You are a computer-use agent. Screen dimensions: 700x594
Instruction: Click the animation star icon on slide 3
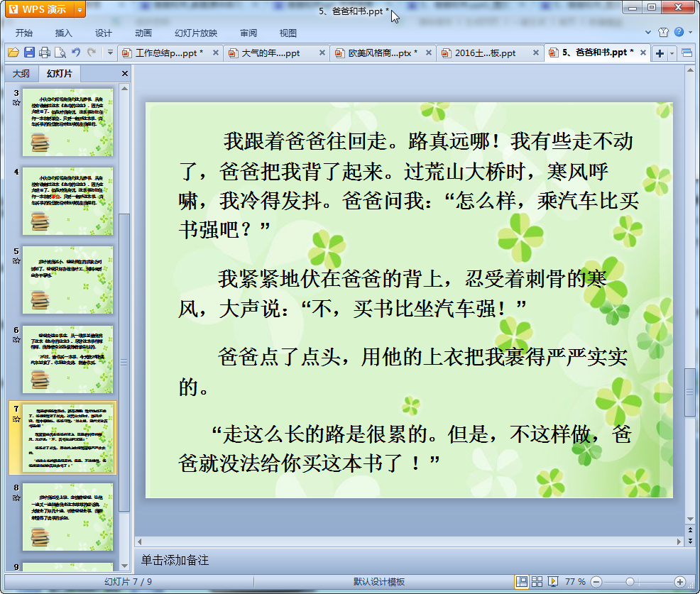click(16, 103)
